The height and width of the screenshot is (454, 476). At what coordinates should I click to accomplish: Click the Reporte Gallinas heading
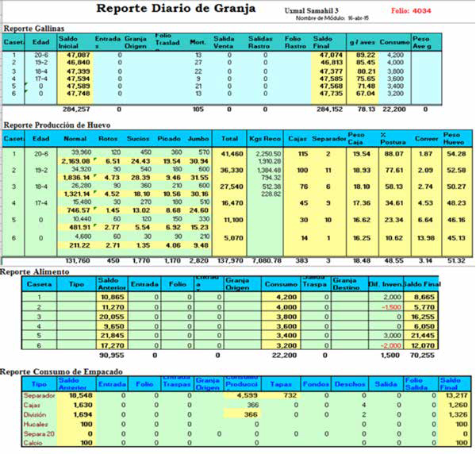coord(33,29)
